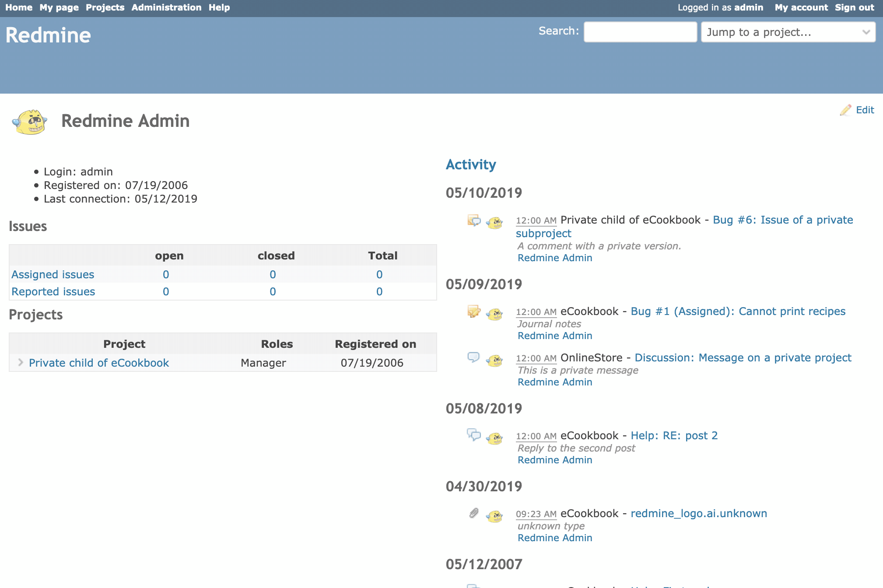The width and height of the screenshot is (883, 588).
Task: Click the pencil Edit icon
Action: (845, 110)
